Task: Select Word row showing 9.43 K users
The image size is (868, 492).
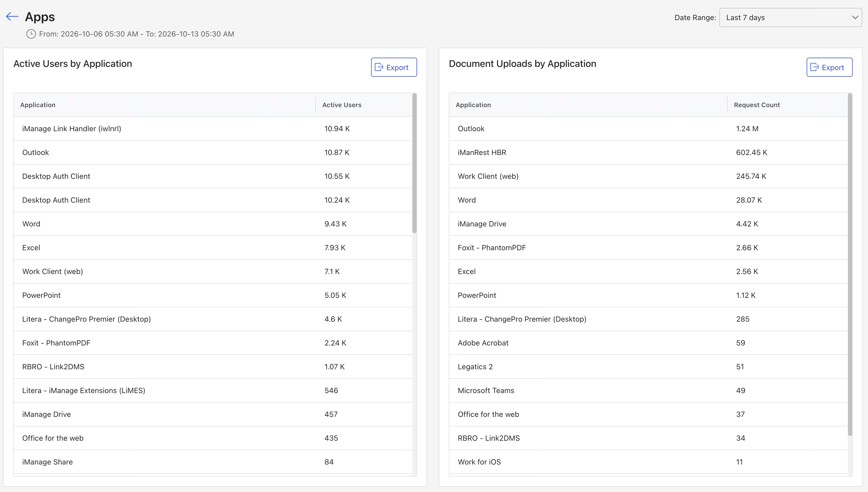Action: click(x=213, y=224)
